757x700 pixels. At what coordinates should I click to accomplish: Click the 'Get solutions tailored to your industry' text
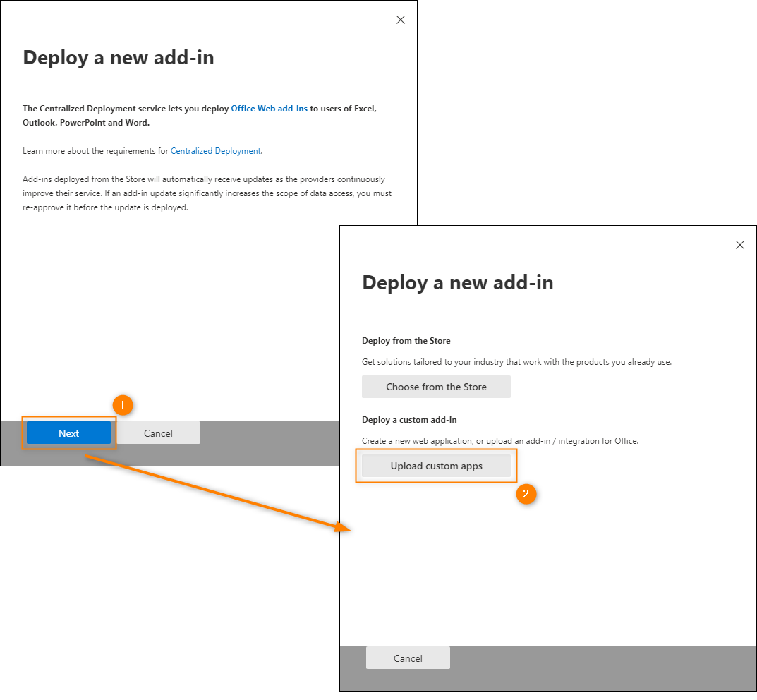[516, 362]
